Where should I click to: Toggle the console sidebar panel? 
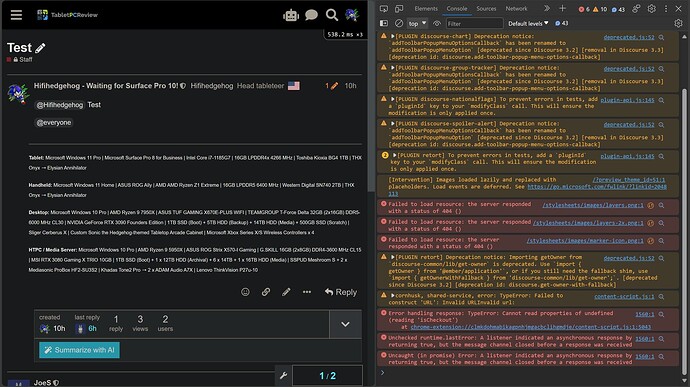384,23
